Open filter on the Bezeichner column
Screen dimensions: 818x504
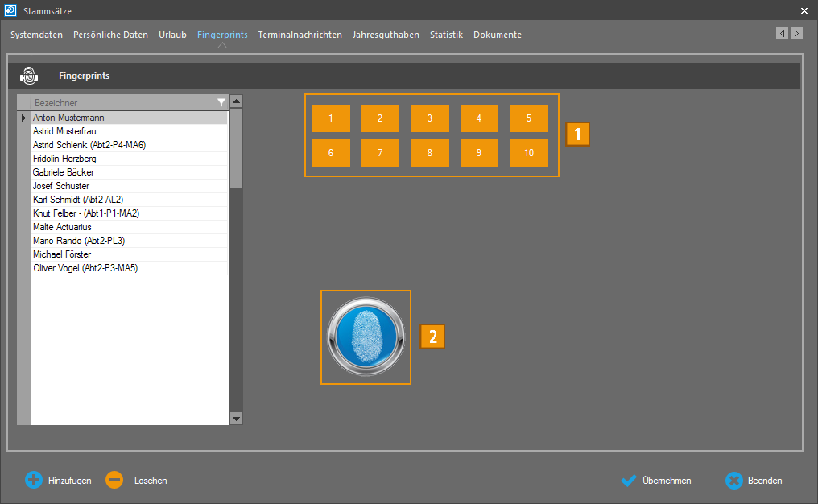(x=221, y=103)
